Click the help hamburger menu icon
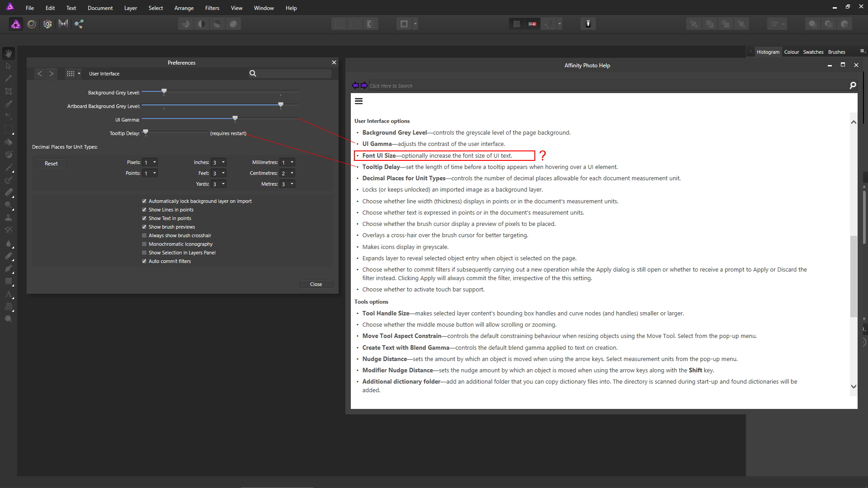The height and width of the screenshot is (488, 868). point(359,101)
